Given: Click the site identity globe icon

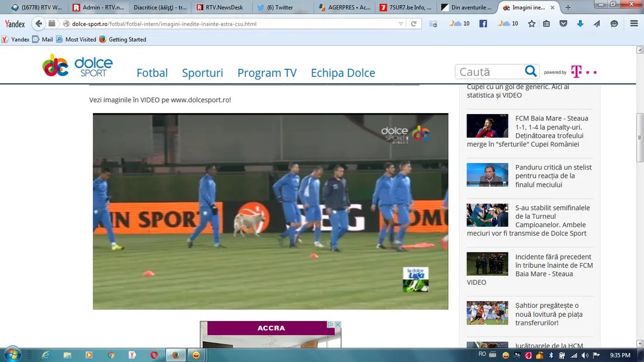Looking at the screenshot, I should pyautogui.click(x=66, y=24).
